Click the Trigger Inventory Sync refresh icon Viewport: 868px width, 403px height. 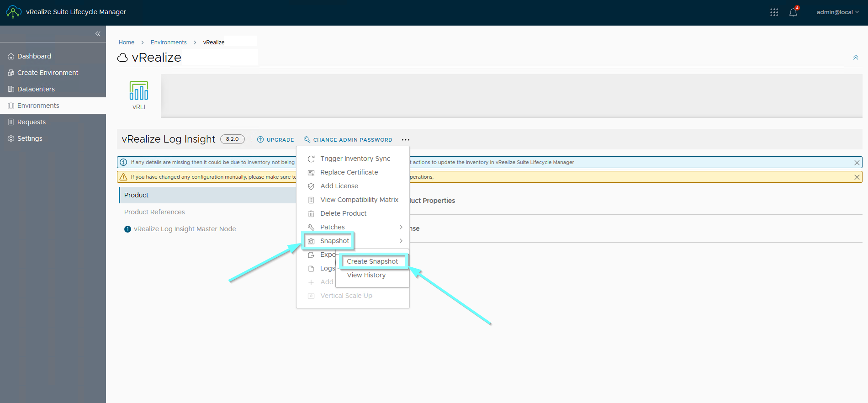(311, 159)
